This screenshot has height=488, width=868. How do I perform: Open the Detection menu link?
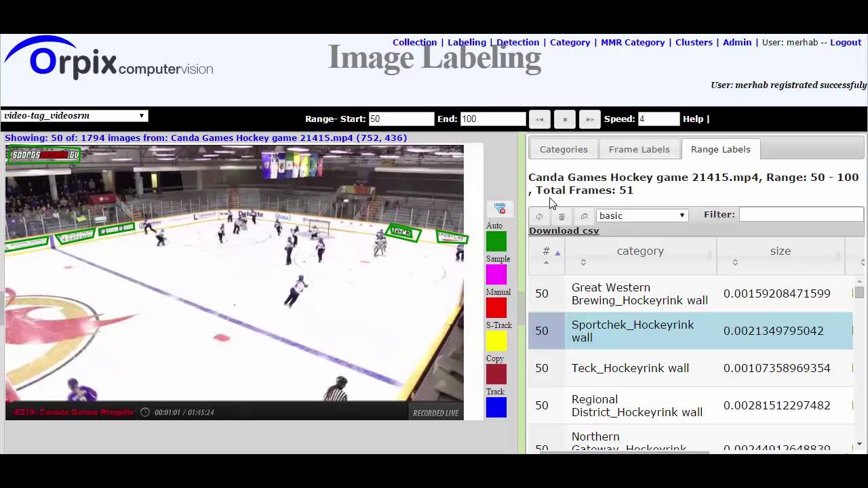click(517, 42)
